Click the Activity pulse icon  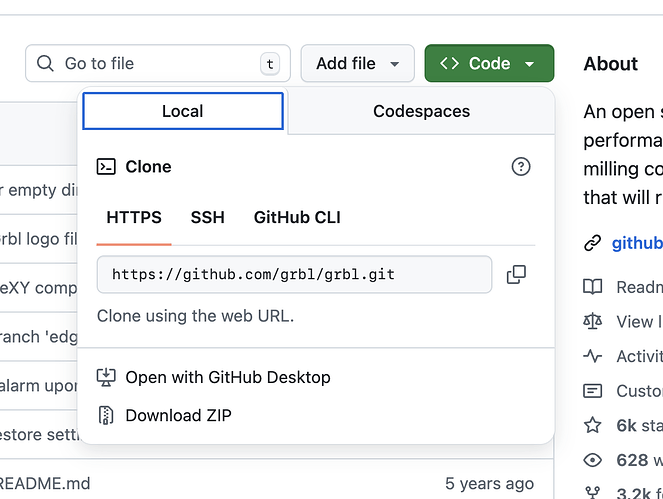point(593,356)
